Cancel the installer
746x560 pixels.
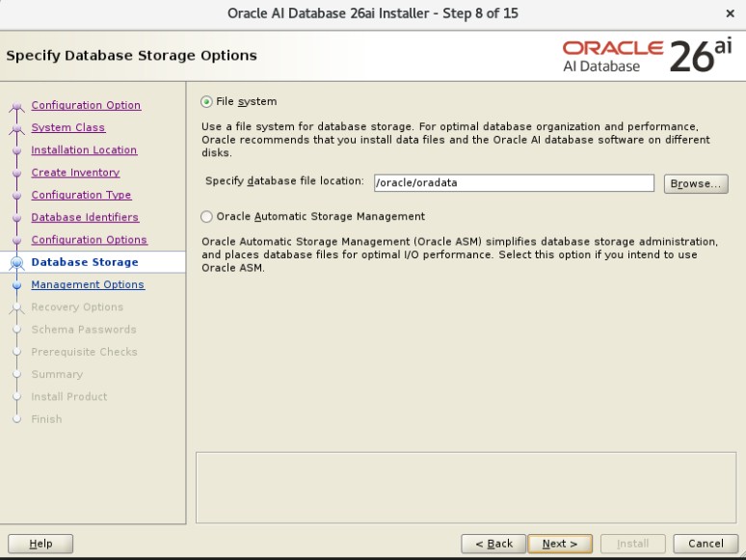click(x=706, y=544)
